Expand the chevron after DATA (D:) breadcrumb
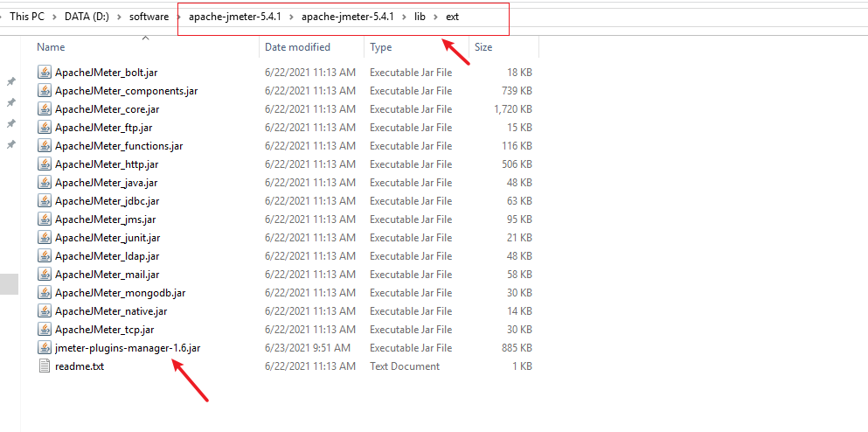This screenshot has width=868, height=432. click(119, 17)
